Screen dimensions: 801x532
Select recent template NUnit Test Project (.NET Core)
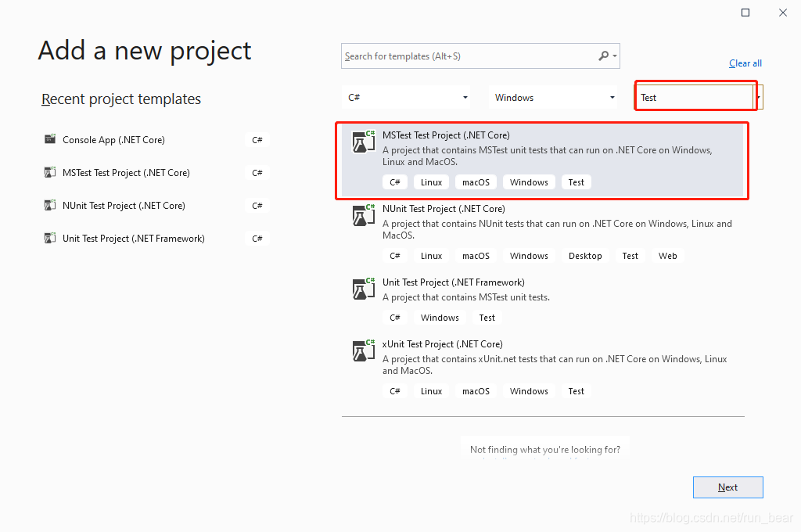point(124,206)
